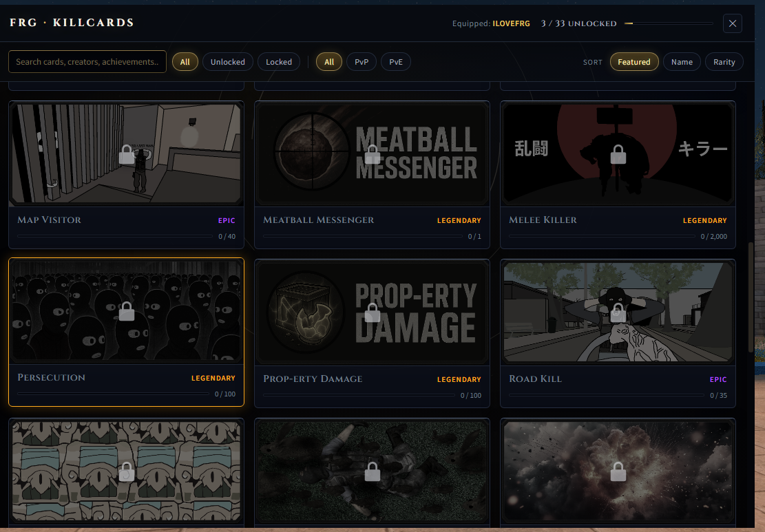Click the lock on the explosion artwork card
Image resolution: width=765 pixels, height=532 pixels.
pyautogui.click(x=618, y=471)
